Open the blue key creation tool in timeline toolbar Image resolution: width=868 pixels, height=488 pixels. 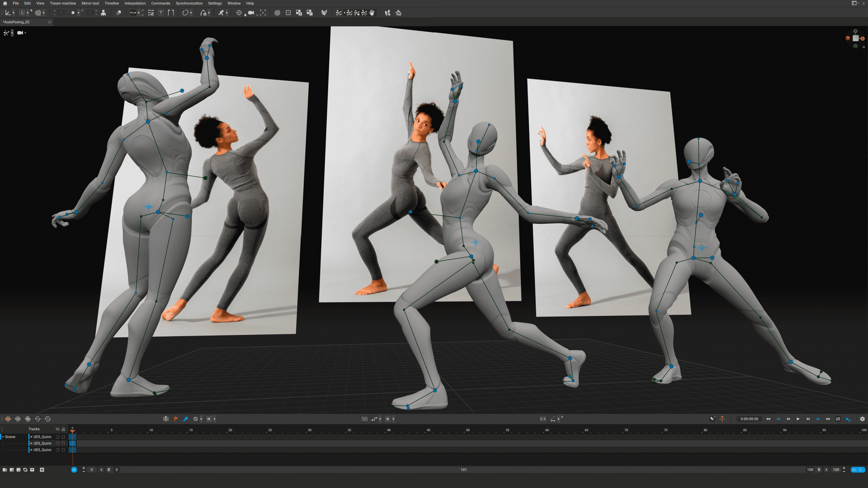[185, 419]
